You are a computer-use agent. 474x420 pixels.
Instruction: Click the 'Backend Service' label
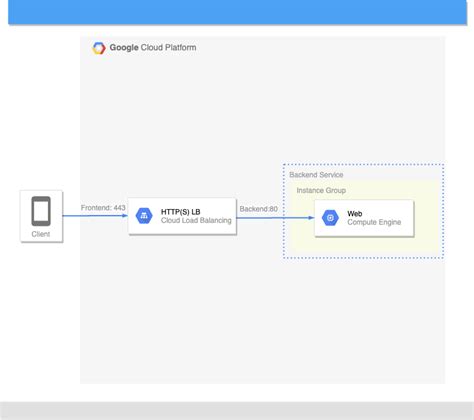pyautogui.click(x=316, y=175)
